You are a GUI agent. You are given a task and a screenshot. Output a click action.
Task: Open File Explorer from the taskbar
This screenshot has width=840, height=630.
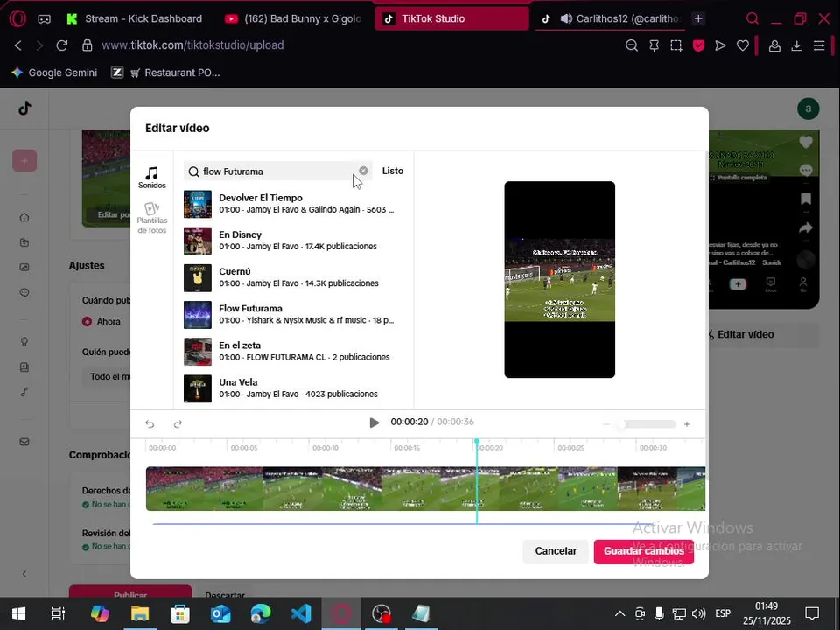coord(140,613)
